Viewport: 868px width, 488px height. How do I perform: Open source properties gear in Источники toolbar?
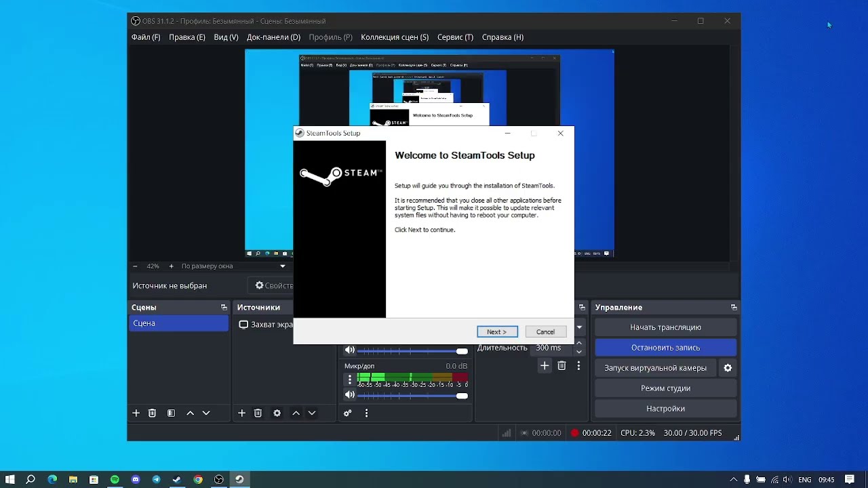click(277, 413)
